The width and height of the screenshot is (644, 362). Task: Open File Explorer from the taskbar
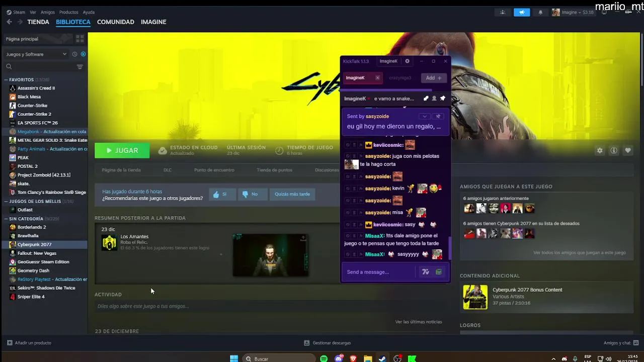368,358
